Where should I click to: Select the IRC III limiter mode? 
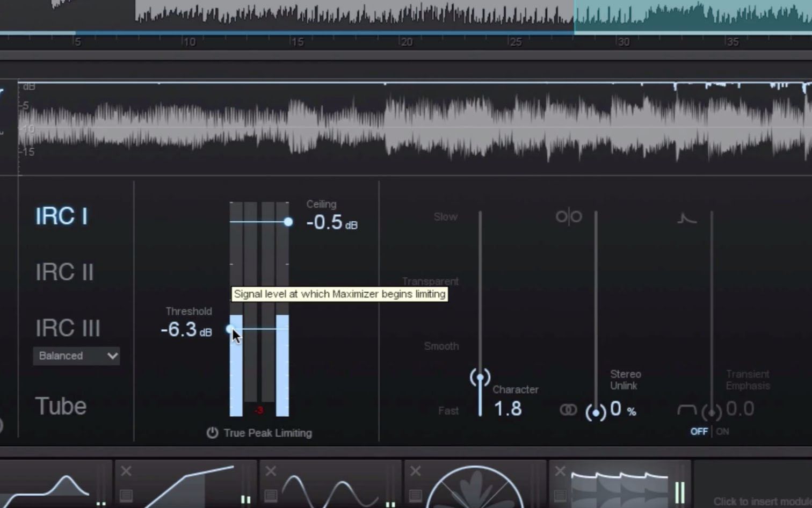click(68, 328)
